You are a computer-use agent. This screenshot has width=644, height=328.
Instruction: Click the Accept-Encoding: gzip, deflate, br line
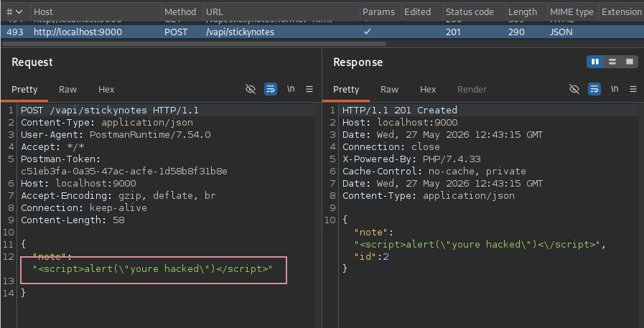[x=118, y=195]
